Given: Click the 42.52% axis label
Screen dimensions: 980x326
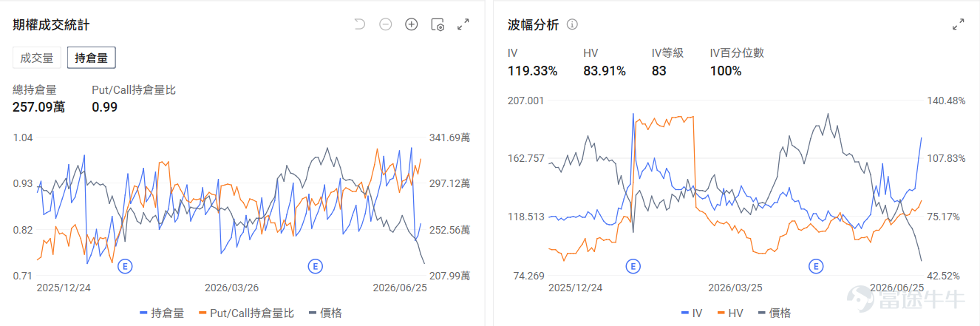Looking at the screenshot, I should (x=944, y=276).
